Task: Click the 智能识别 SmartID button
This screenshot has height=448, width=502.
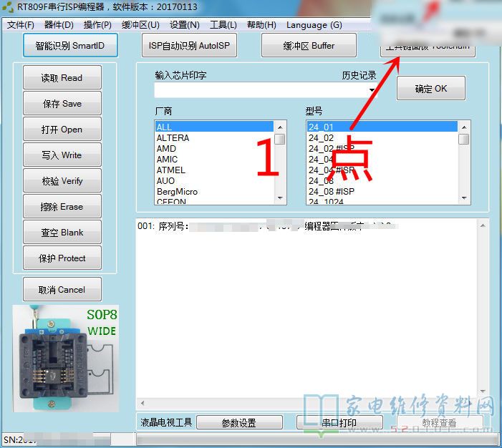Action: pyautogui.click(x=69, y=46)
